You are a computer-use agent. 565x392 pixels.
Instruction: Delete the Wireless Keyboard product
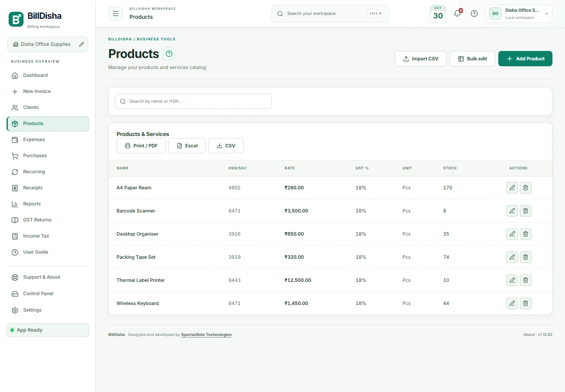pos(526,303)
